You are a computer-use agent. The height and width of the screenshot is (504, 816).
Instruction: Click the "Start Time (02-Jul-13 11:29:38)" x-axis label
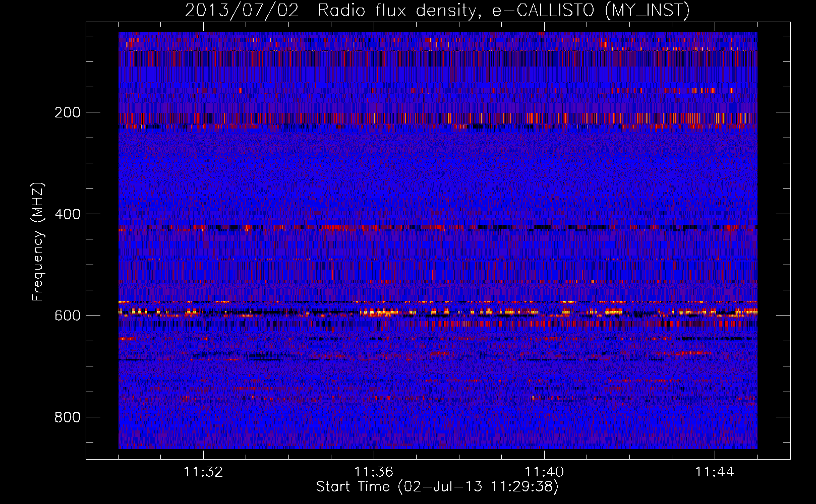tap(437, 487)
